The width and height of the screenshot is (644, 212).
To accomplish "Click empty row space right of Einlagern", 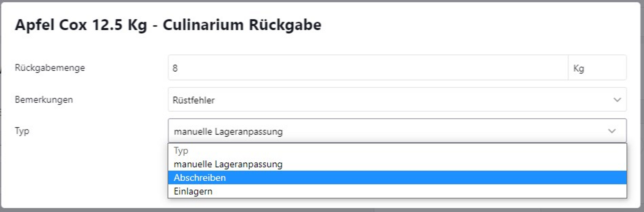I will coord(419,191).
